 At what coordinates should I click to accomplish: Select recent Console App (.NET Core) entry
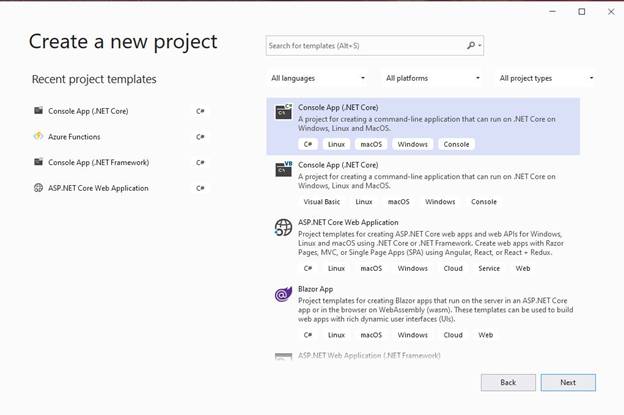[x=121, y=111]
